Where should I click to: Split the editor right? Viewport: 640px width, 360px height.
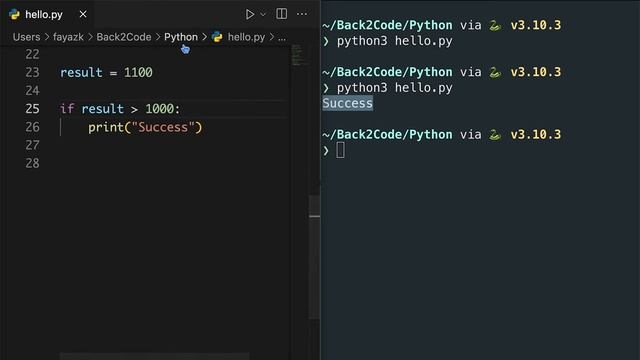(x=282, y=14)
